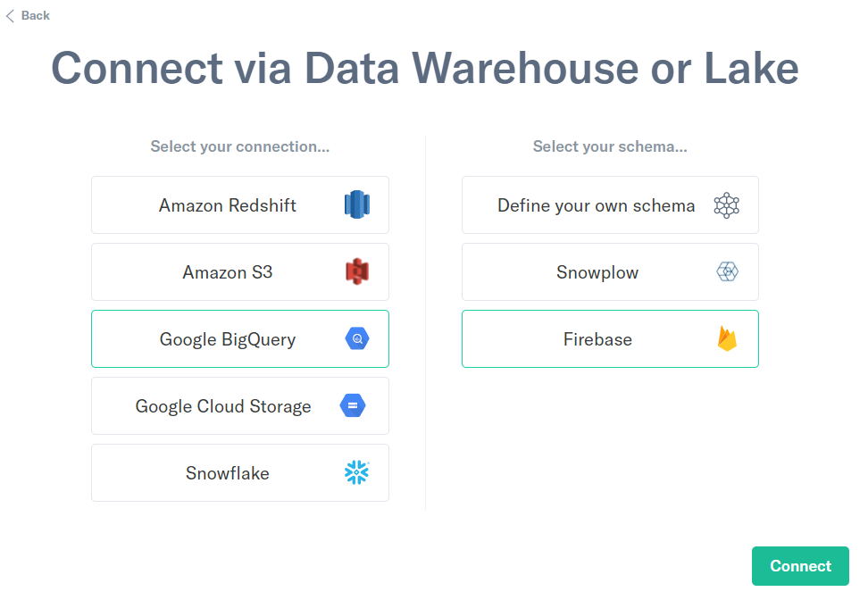Click the Amazon Redshift logo icon
The height and width of the screenshot is (600, 868).
tap(356, 205)
